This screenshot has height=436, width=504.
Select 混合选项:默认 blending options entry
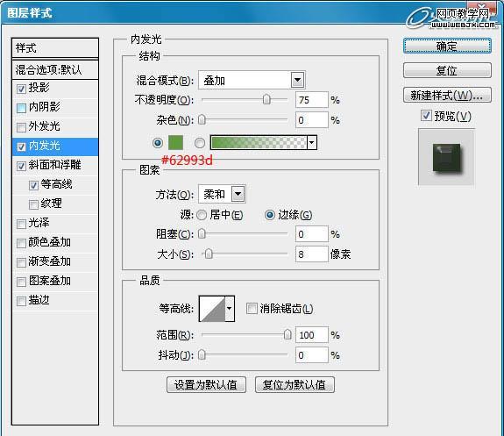click(x=55, y=69)
